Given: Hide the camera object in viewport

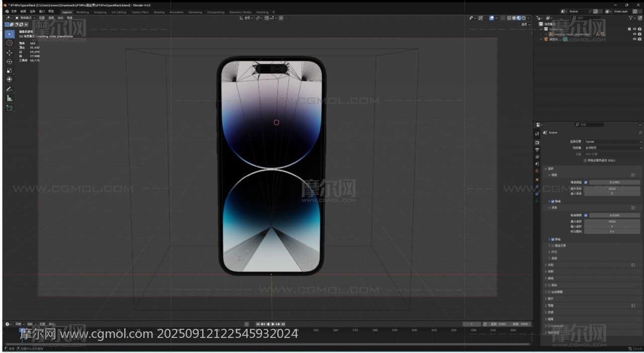Looking at the screenshot, I should tap(634, 39).
